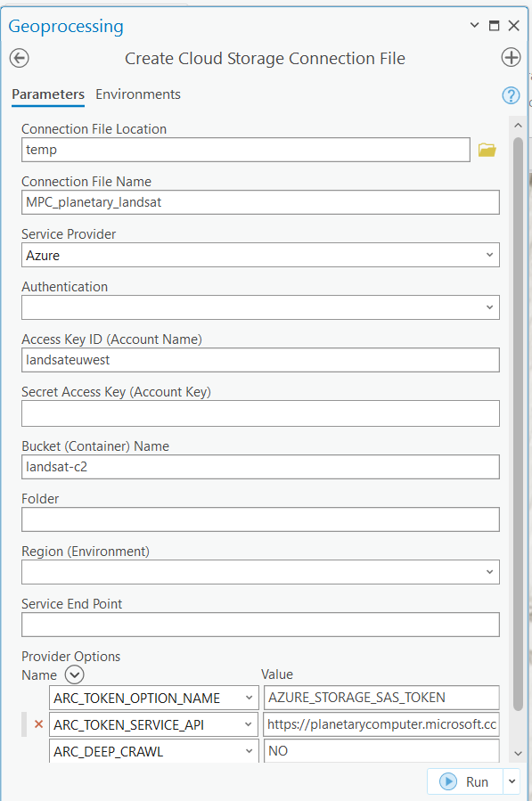Collapse the Geoprocessing pane with the chevron
Image resolution: width=532 pixels, height=801 pixels.
tap(474, 26)
